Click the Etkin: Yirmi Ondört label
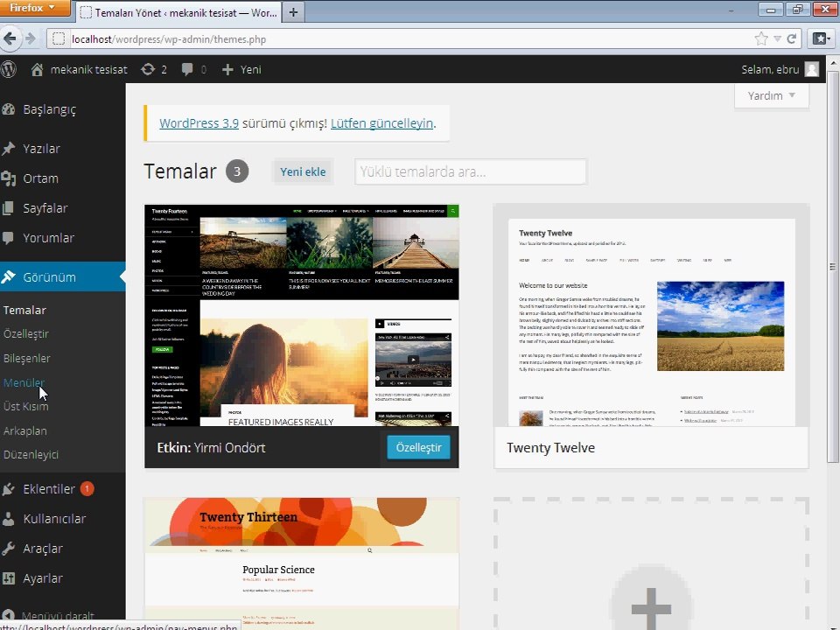 (x=211, y=448)
